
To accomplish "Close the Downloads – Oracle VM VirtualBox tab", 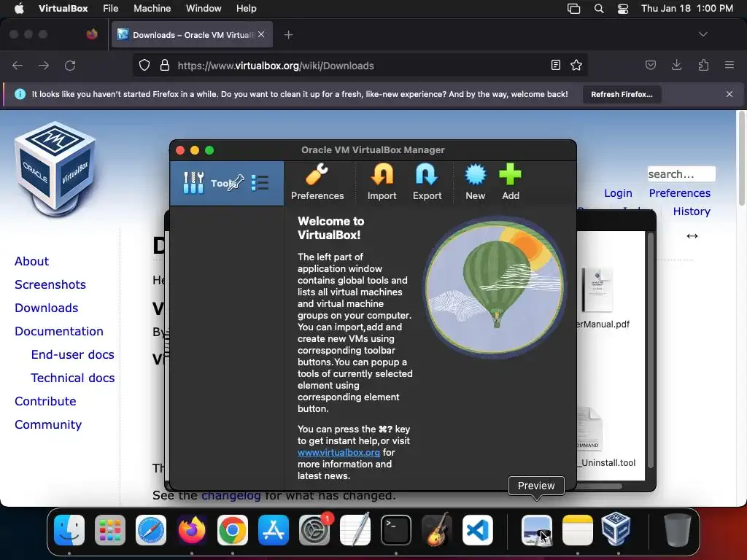I will click(261, 34).
